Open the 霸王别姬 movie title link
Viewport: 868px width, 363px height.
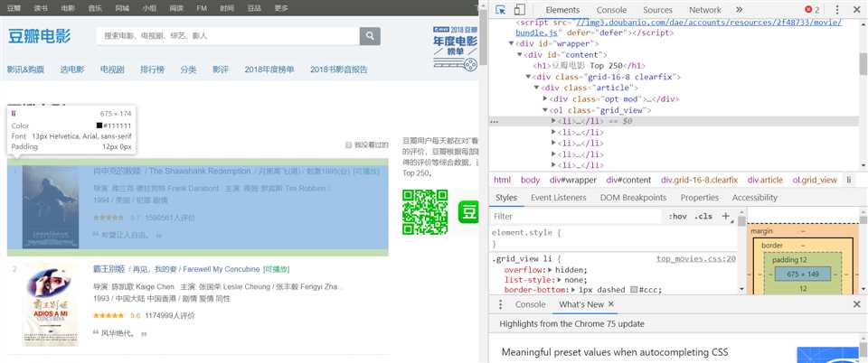pyautogui.click(x=109, y=269)
